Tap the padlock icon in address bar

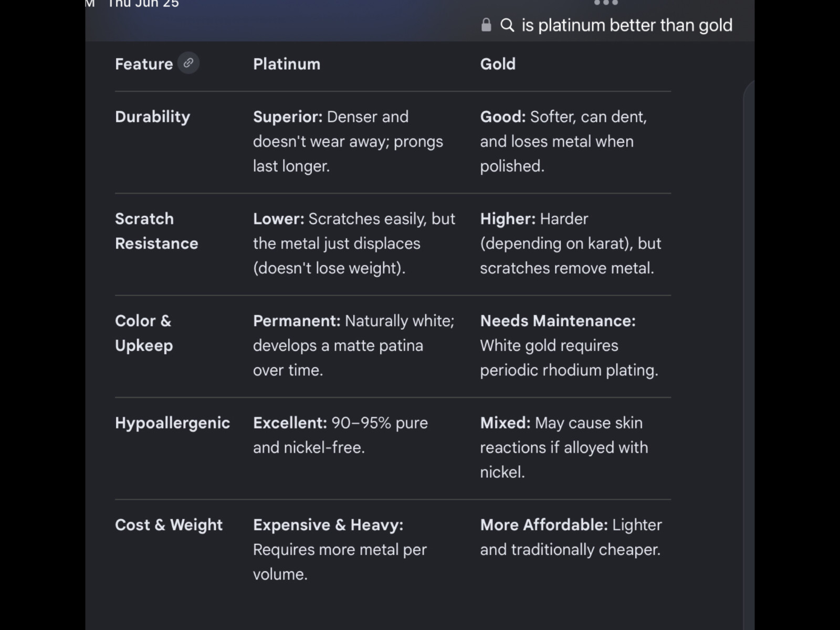point(486,25)
